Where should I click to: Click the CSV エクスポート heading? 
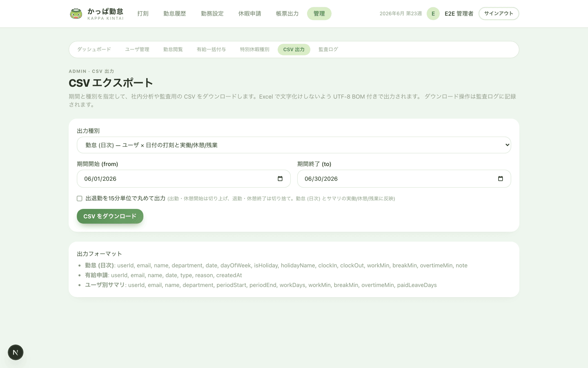point(111,83)
